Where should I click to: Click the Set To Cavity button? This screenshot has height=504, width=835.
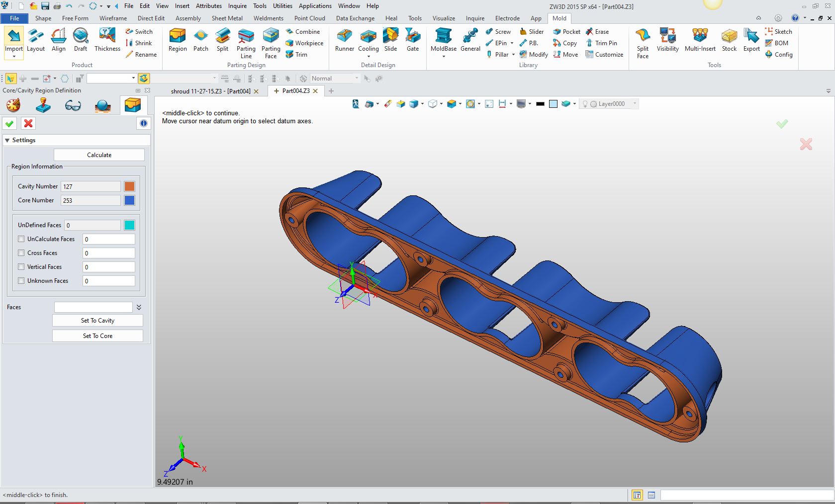point(97,321)
